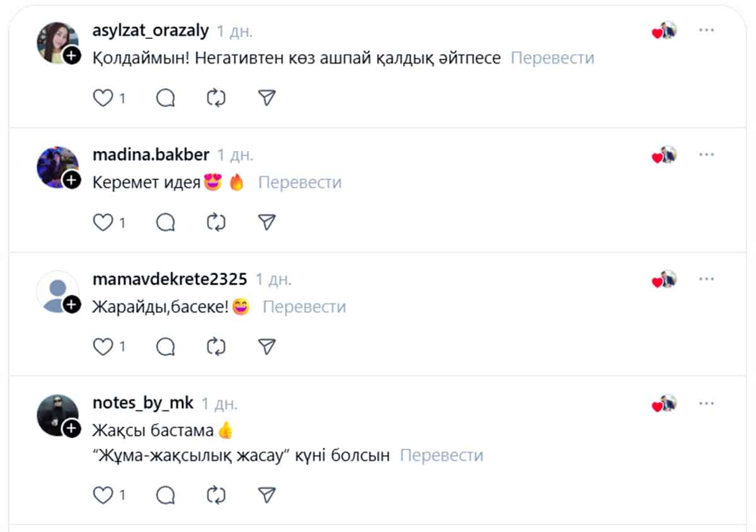Like asylzat_orazaly's comment using the heart icon
The height and width of the screenshot is (532, 756).
103,98
